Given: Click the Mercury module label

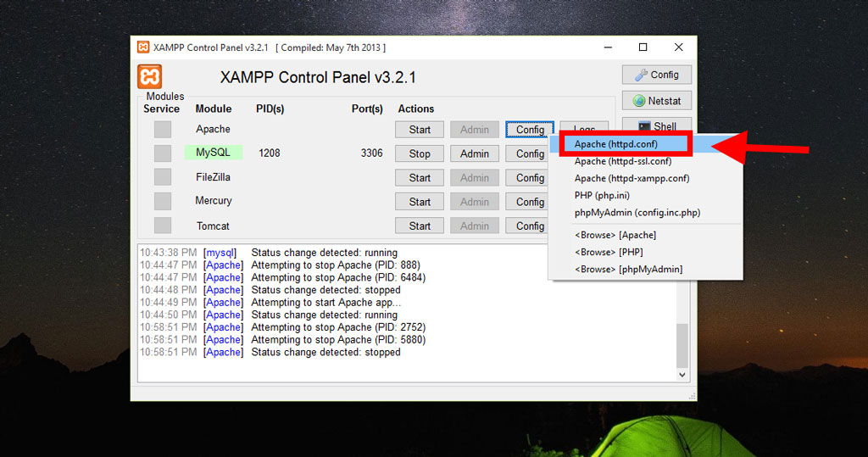Looking at the screenshot, I should click(x=213, y=201).
